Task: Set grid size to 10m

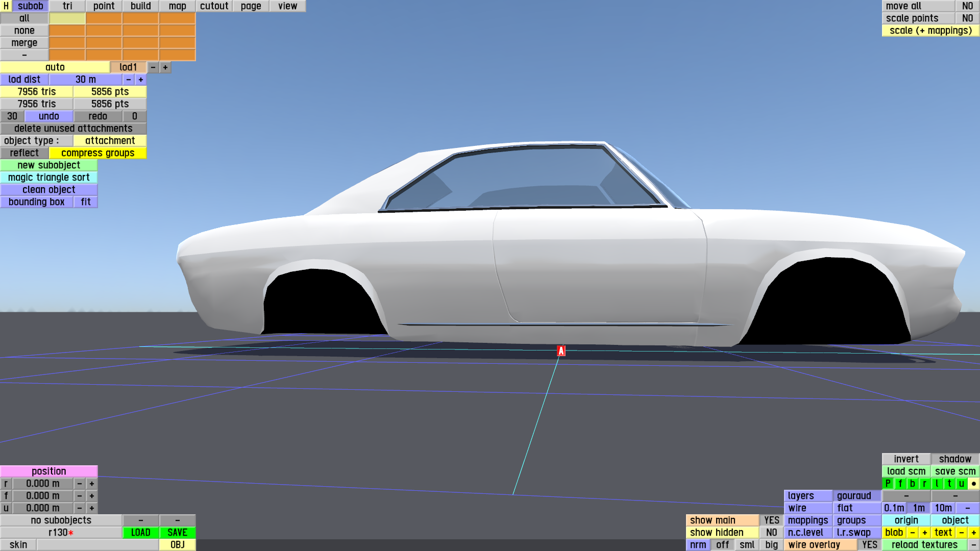Action: [943, 508]
